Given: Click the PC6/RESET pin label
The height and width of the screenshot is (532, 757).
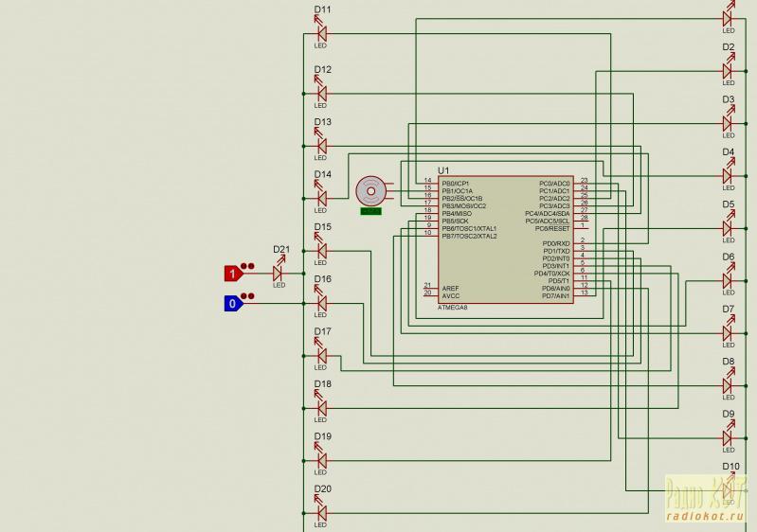Looking at the screenshot, I should [553, 228].
